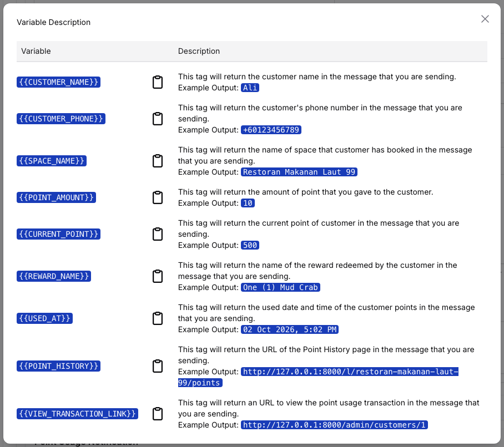Click the {{POINT_AMOUNT}} tag
The image size is (504, 447).
coord(56,197)
